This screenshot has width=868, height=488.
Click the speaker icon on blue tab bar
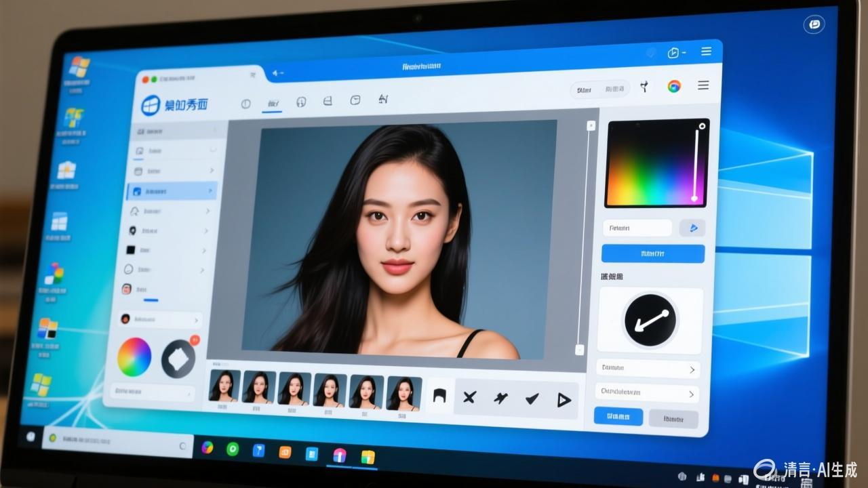(x=277, y=73)
